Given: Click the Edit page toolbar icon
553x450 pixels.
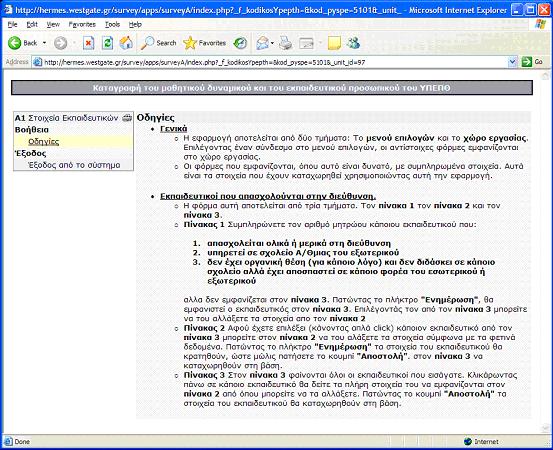Looking at the screenshot, I should pyautogui.click(x=306, y=43).
